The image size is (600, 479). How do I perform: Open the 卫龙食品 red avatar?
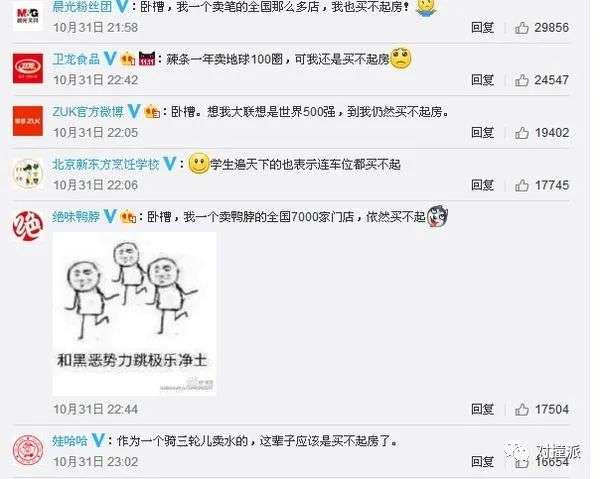coord(28,68)
